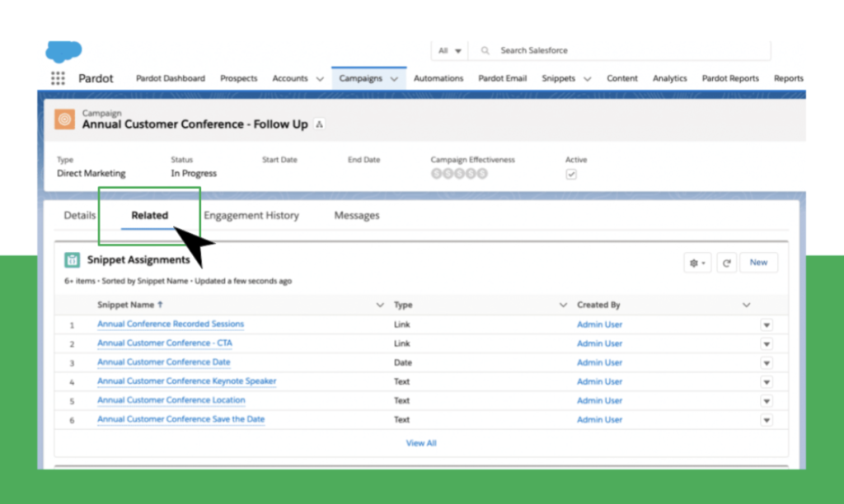Switch to the Messages tab
This screenshot has height=504, width=844.
357,215
